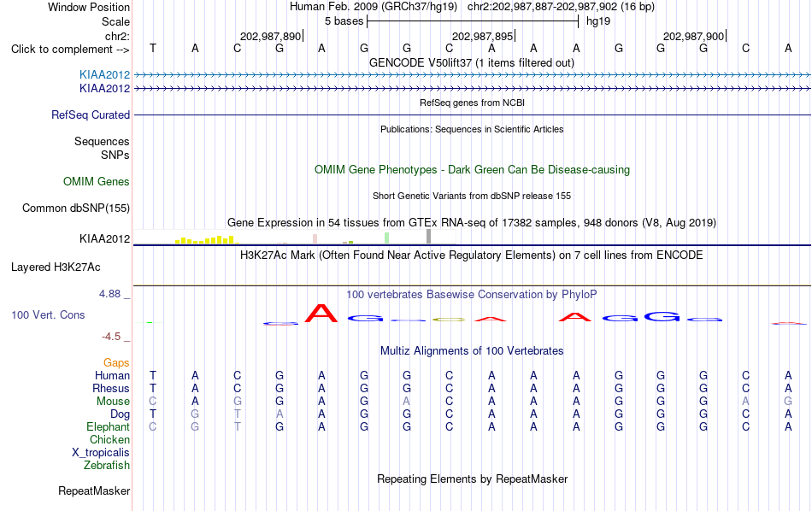Click the Zebrafish species label

coord(107,465)
